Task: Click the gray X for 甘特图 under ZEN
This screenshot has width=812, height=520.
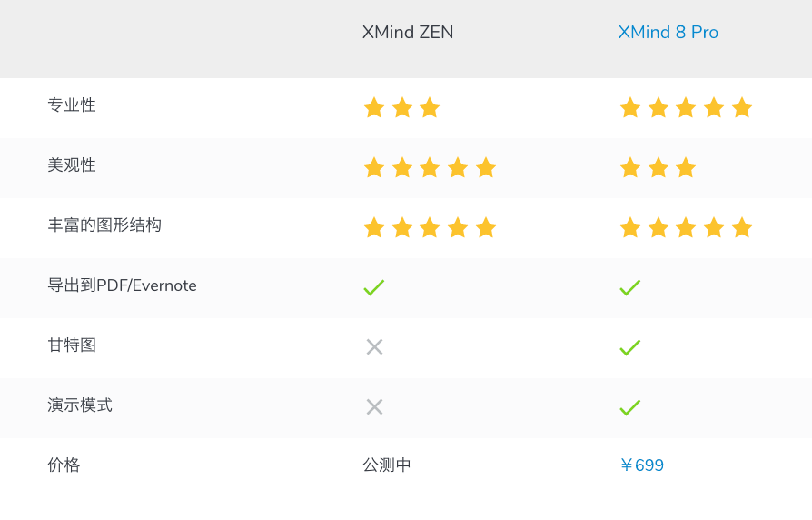Action: coord(374,346)
